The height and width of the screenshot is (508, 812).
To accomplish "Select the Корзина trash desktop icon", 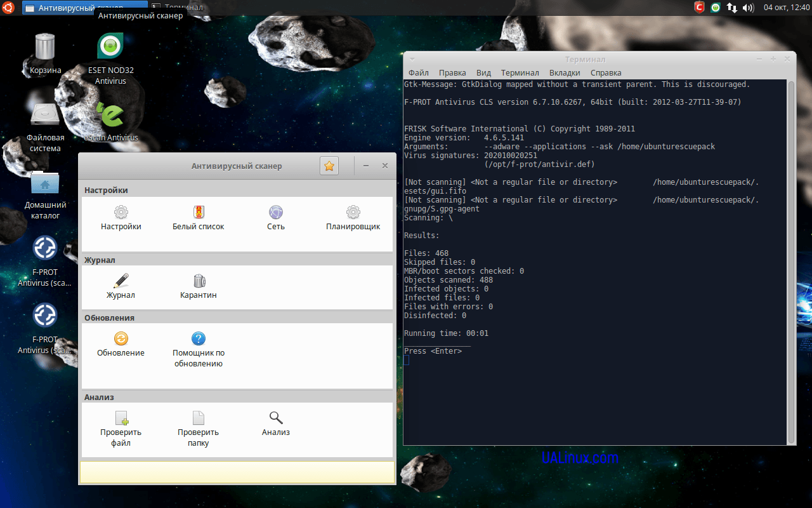I will coord(46,53).
